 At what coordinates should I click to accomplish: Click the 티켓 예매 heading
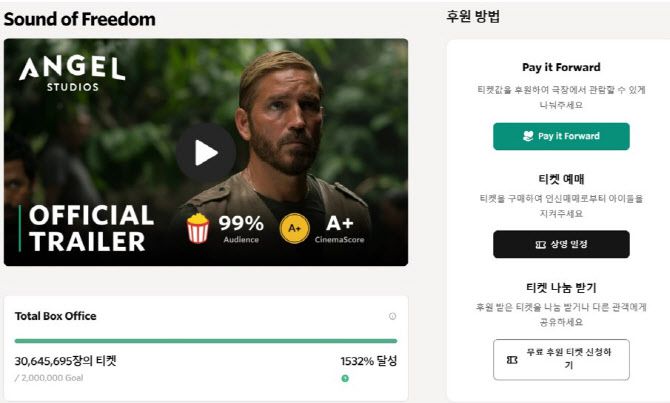tap(561, 179)
